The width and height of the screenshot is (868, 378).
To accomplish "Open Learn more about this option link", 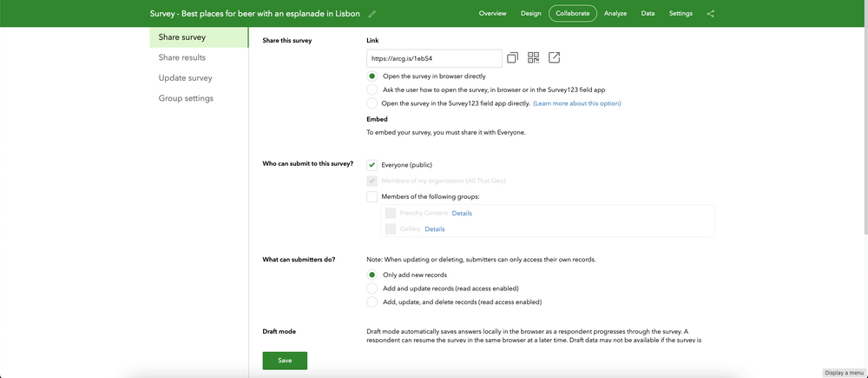I will point(577,103).
